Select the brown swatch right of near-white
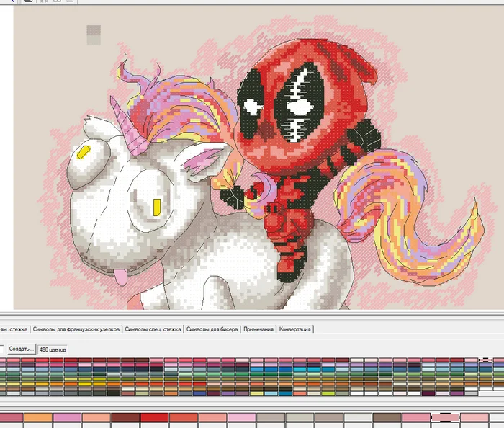Image resolution: width=504 pixels, height=428 pixels. (387, 417)
